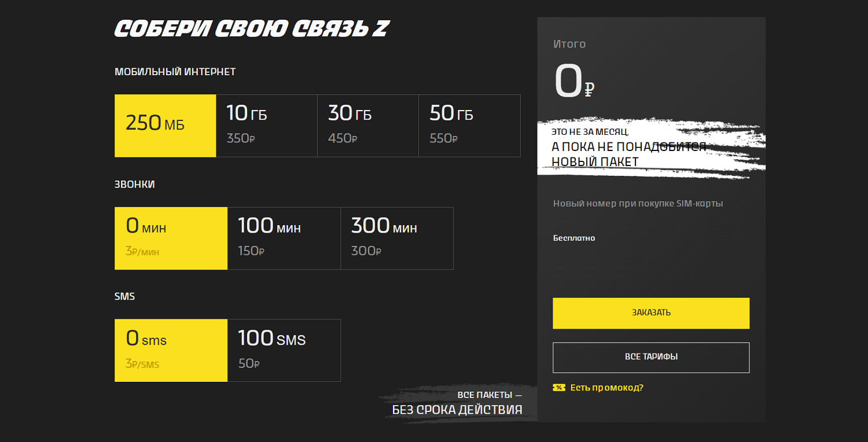Select the 250 МБ internet package
868x442 pixels.
click(165, 126)
